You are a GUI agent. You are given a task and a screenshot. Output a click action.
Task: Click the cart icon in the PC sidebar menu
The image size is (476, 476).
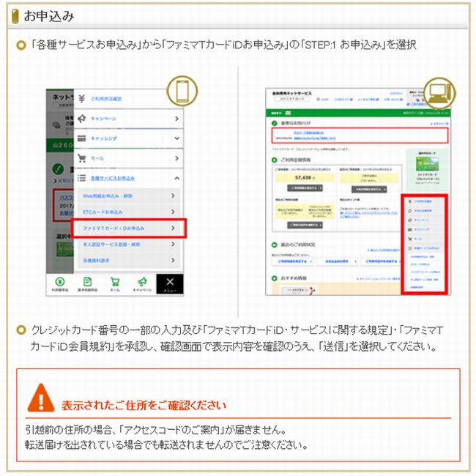tap(410, 239)
